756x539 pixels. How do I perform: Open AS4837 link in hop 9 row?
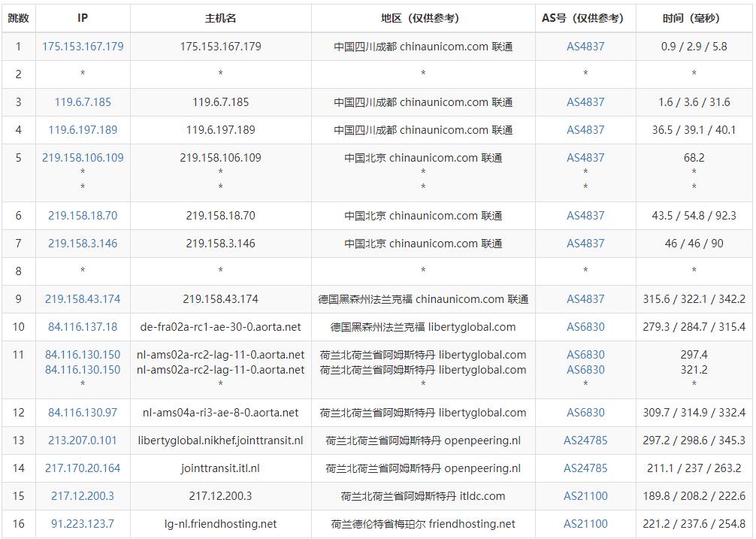click(x=585, y=299)
